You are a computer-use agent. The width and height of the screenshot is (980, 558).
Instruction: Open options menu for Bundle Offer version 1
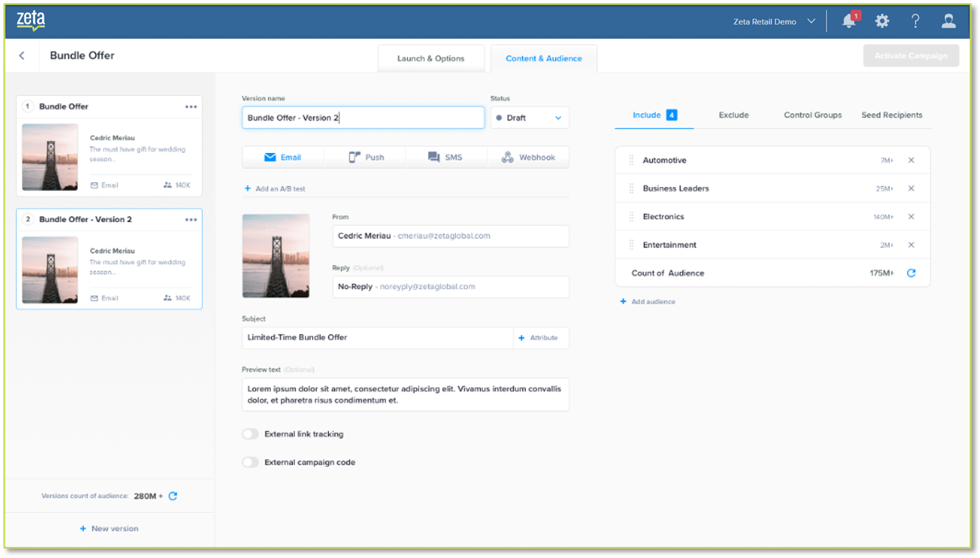pos(191,105)
